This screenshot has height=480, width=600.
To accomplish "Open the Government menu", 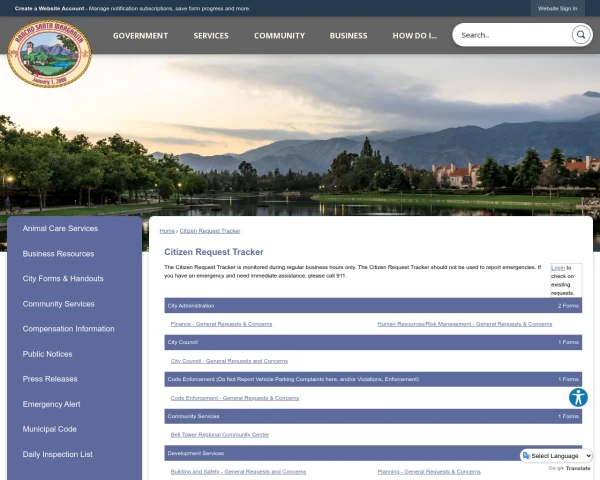I will 140,36.
